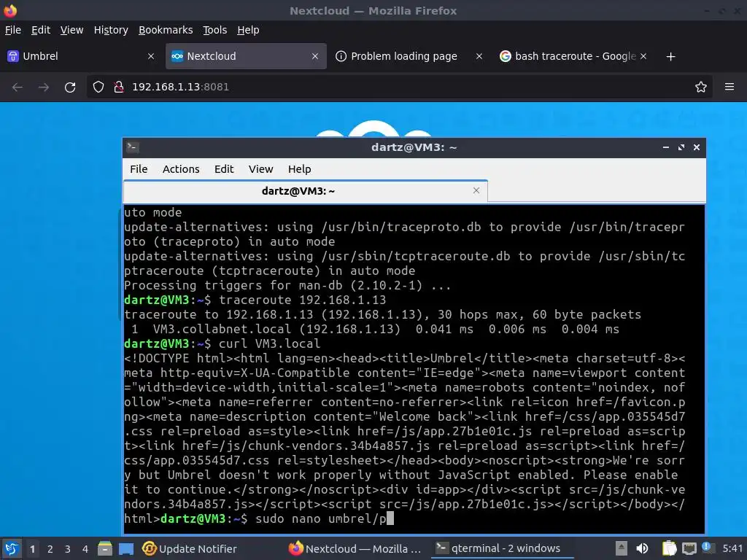
Task: Click the insecure connection padlock icon
Action: coord(119,87)
